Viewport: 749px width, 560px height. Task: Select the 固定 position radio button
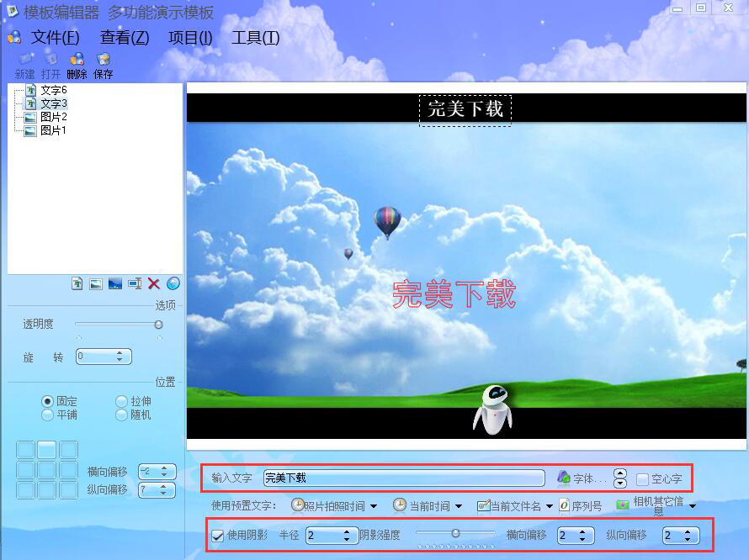(47, 401)
